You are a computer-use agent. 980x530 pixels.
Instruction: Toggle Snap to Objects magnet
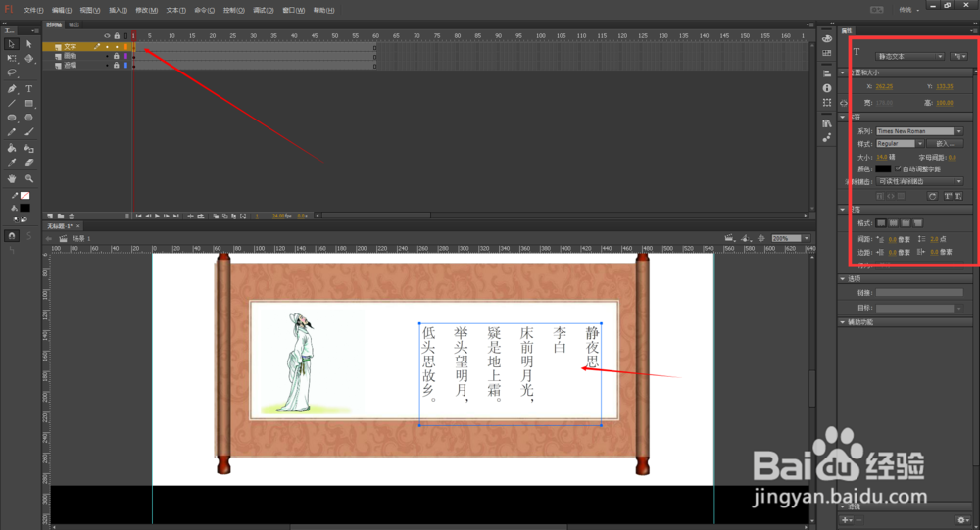coord(11,236)
